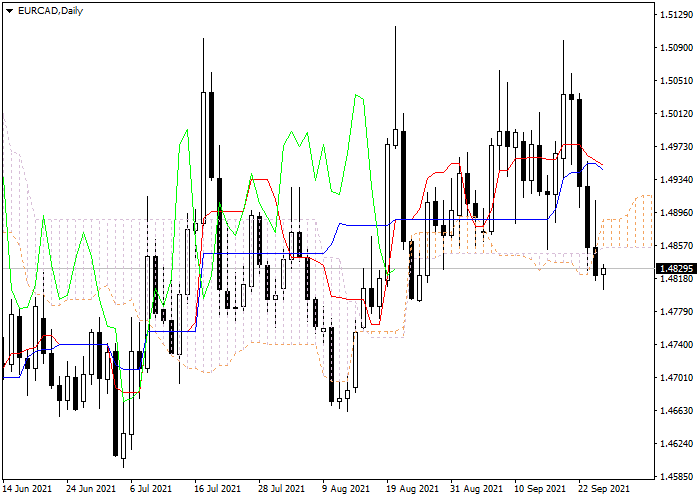Click price axis value 1.47400

tap(676, 345)
